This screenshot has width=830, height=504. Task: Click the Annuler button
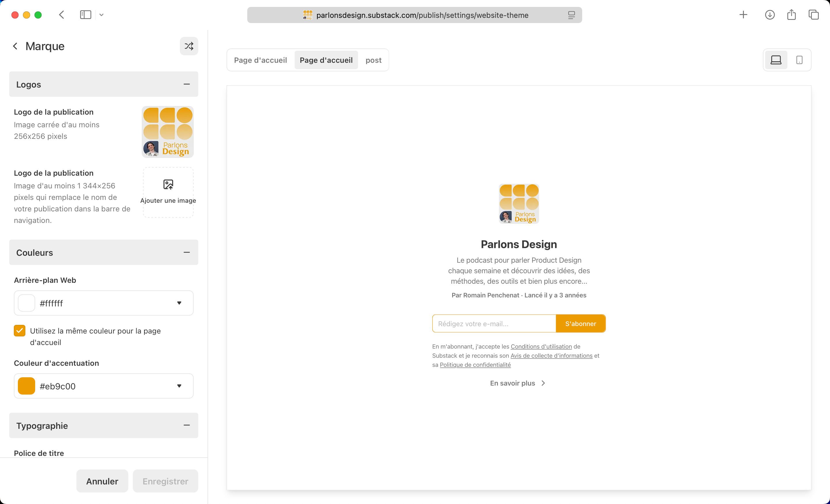[102, 481]
